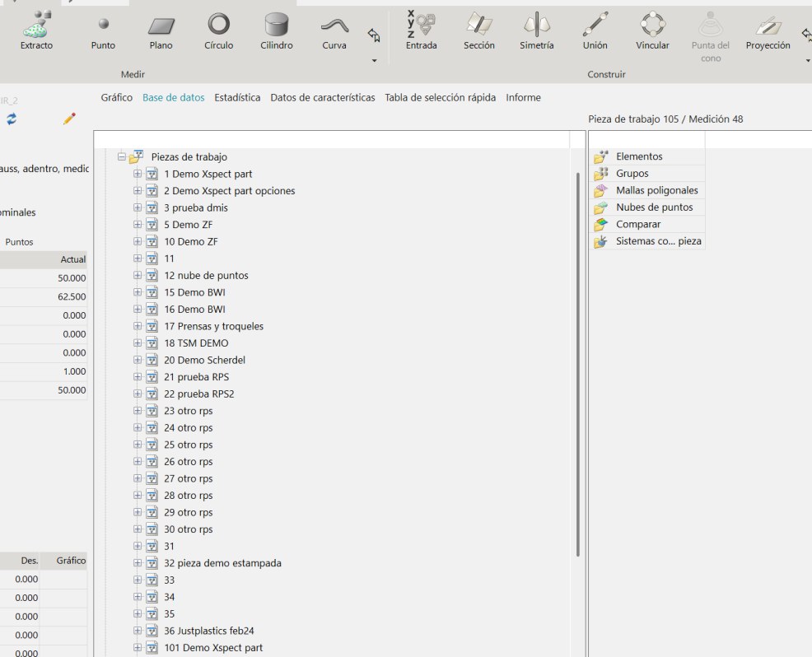
Task: Collapse the Piezas de trabajo tree node
Action: [122, 156]
